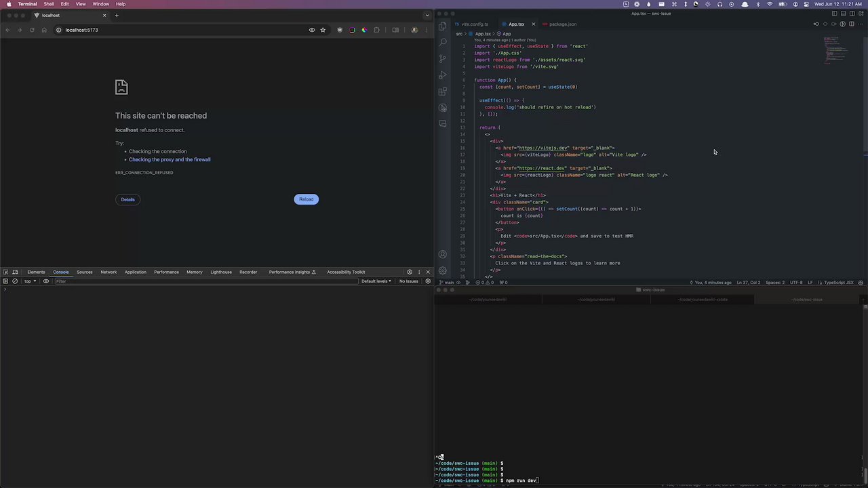Open the DevTools Network tab
868x488 pixels.
click(x=108, y=272)
